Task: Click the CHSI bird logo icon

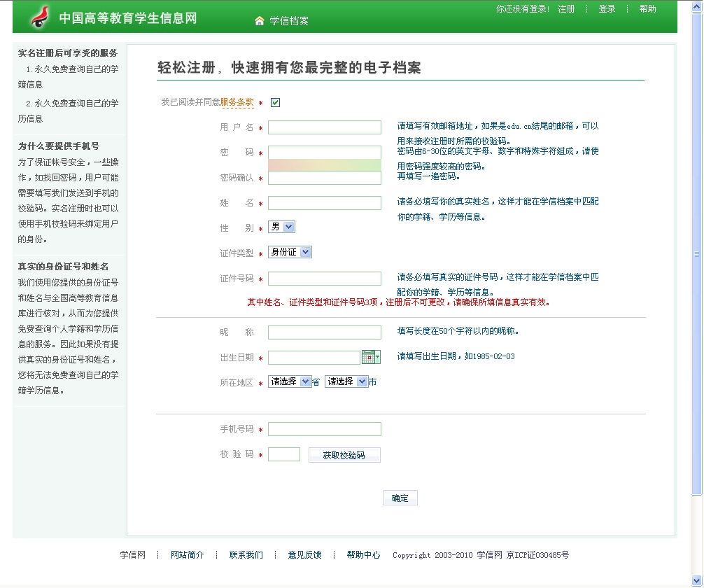Action: point(40,17)
